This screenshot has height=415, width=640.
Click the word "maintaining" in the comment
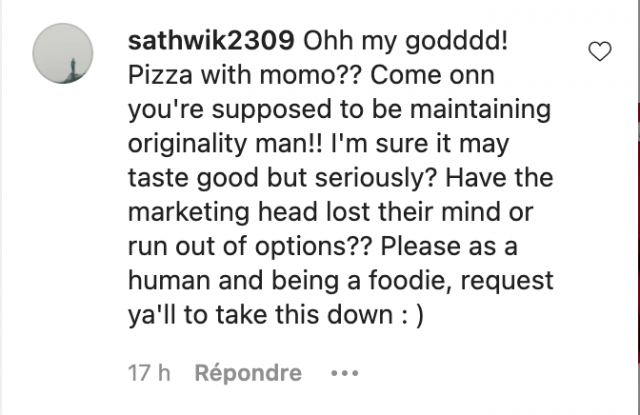480,110
